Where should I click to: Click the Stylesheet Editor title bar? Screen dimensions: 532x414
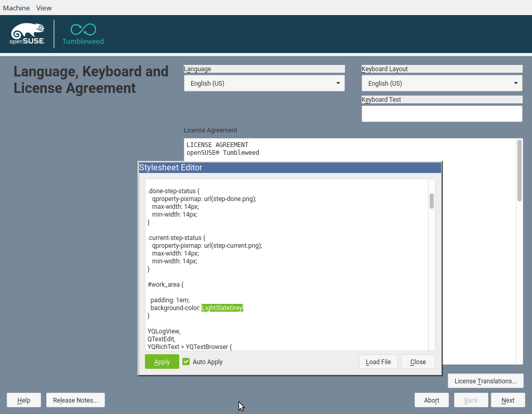pyautogui.click(x=289, y=167)
